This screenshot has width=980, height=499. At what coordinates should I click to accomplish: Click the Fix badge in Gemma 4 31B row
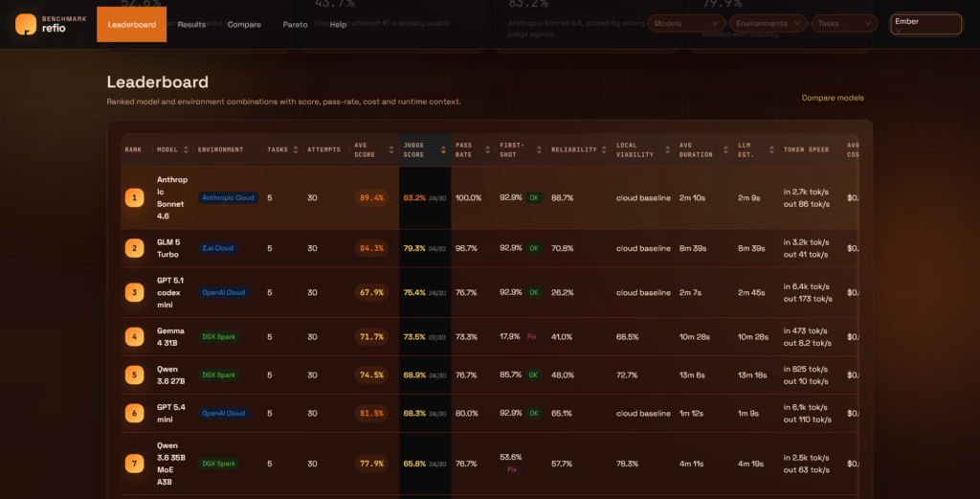pyautogui.click(x=532, y=336)
